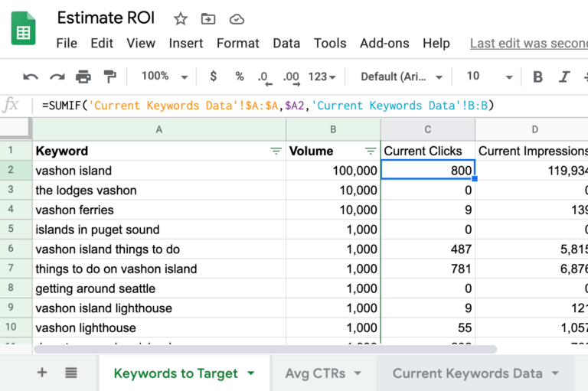Click the Last edit history link
Screen dimensions: 588x391
click(x=528, y=44)
